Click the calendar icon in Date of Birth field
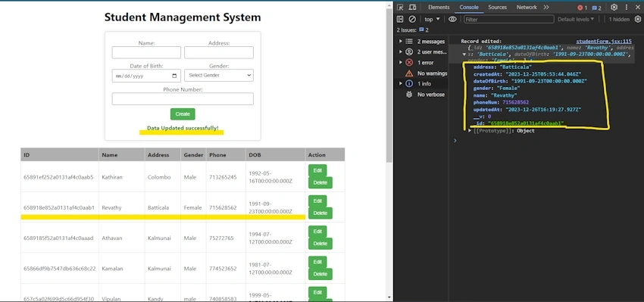644x302 pixels. tap(174, 76)
